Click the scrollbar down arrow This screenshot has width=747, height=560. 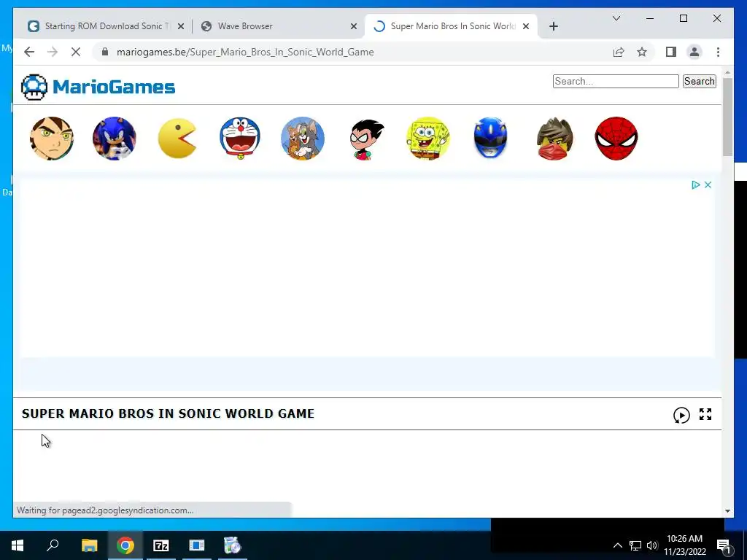727,511
